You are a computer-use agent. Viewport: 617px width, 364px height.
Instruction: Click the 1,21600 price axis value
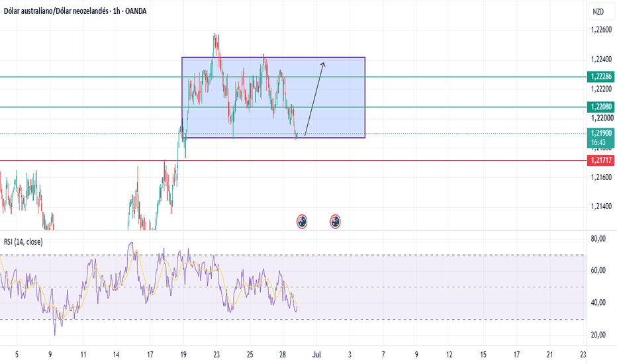click(601, 177)
